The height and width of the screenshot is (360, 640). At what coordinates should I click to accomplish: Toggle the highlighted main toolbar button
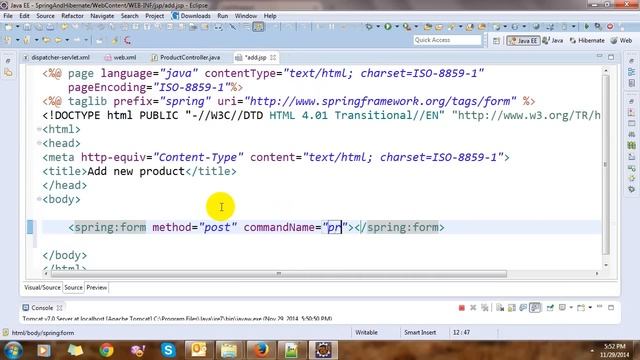258,27
